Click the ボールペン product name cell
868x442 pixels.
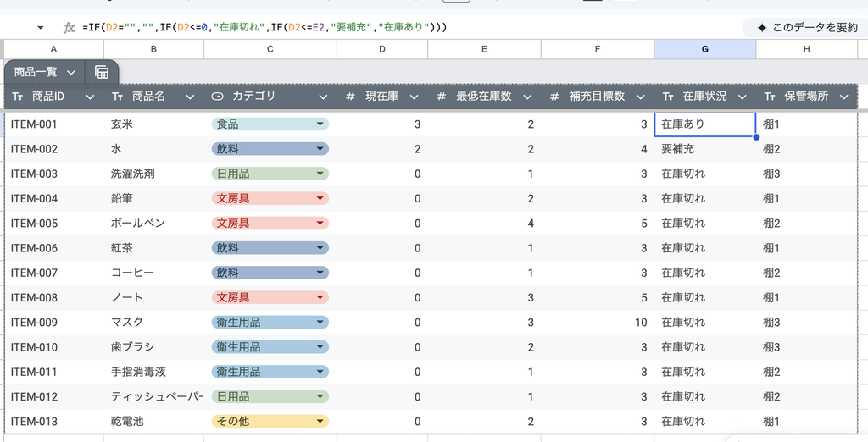point(153,223)
